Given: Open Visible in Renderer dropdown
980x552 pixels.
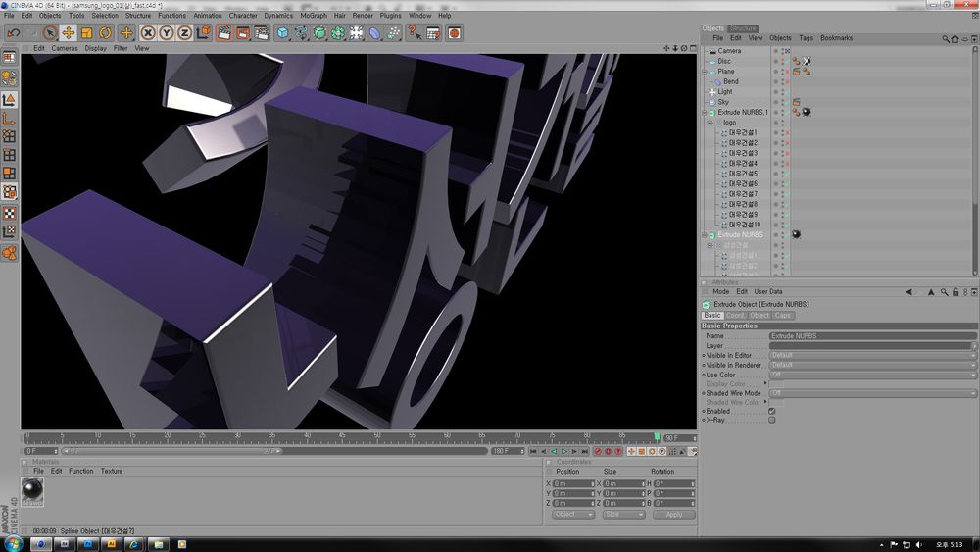Looking at the screenshot, I should (872, 365).
